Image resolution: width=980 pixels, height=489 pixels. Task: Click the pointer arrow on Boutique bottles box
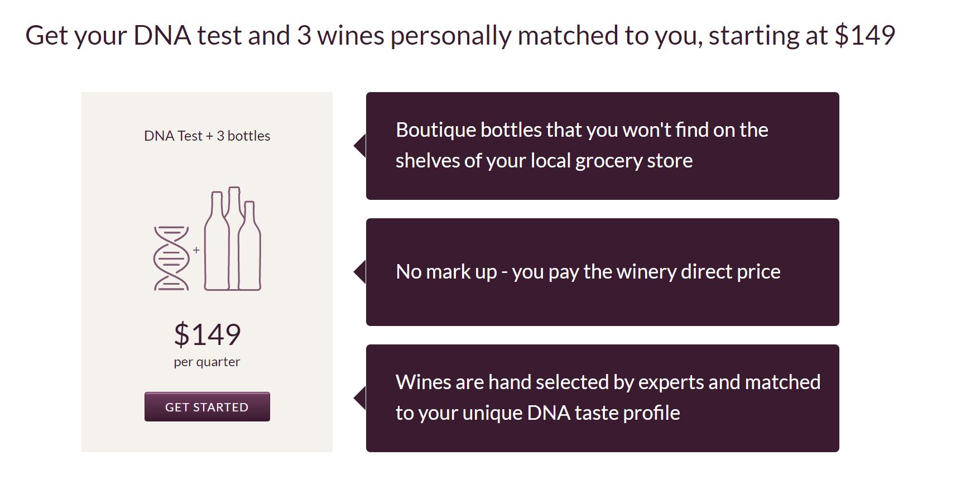(x=360, y=146)
